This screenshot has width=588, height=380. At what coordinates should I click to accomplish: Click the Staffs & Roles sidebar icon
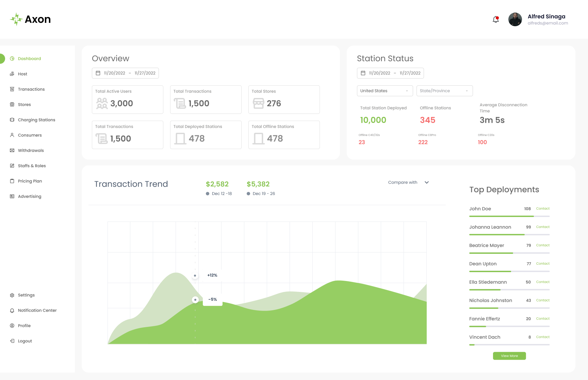(12, 166)
